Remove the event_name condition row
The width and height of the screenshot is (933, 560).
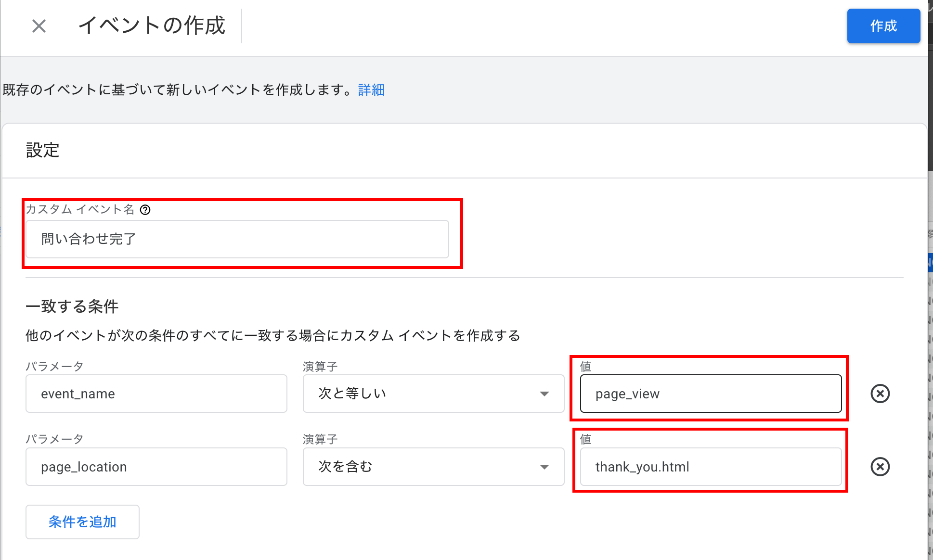click(x=880, y=394)
